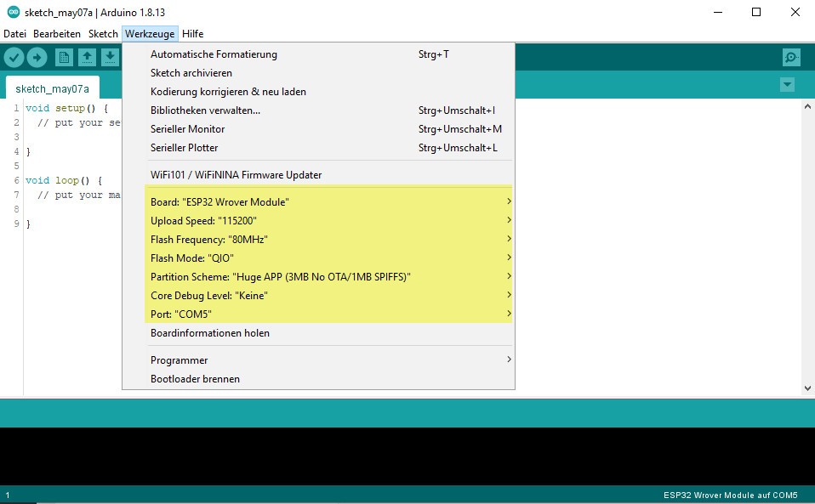Click the Save sketch downward arrow icon
815x504 pixels.
pos(110,58)
